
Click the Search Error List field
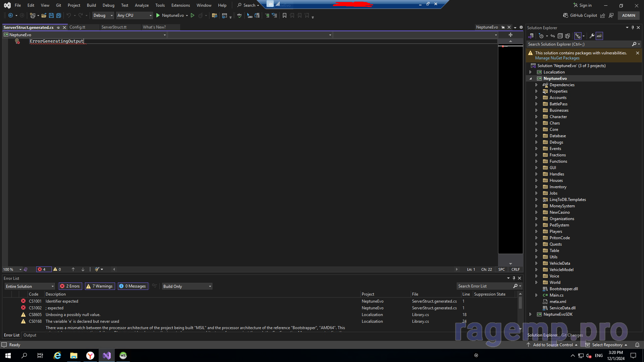coord(485,286)
